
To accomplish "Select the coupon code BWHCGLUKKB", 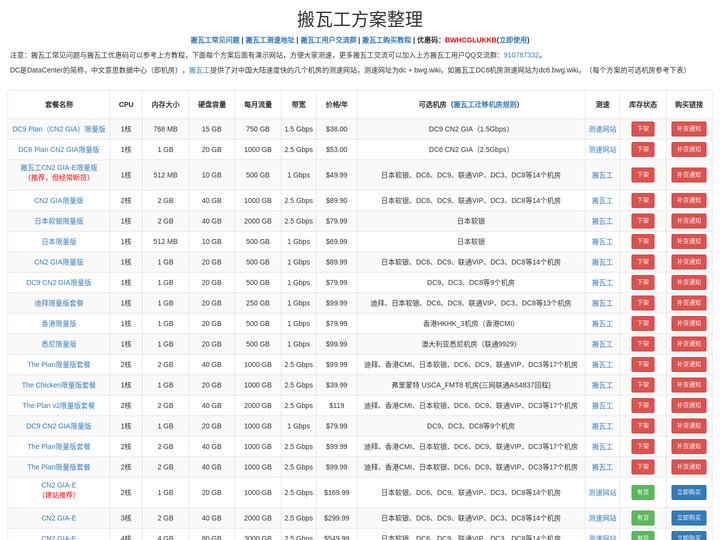I will tap(471, 40).
